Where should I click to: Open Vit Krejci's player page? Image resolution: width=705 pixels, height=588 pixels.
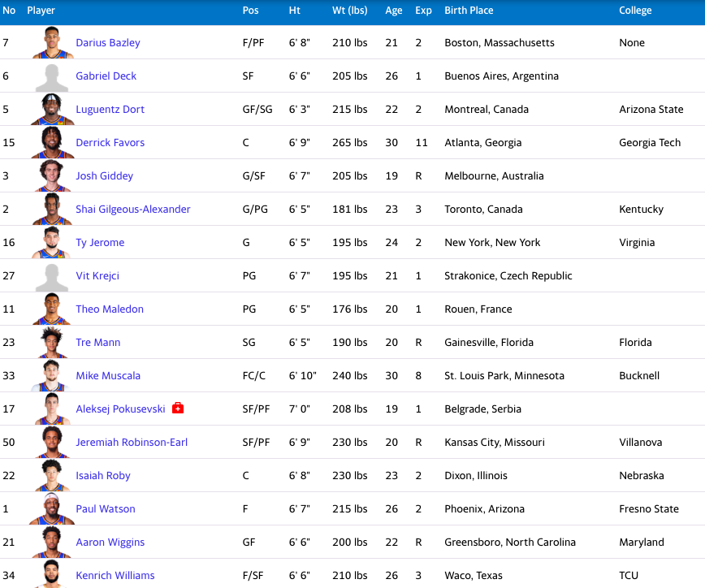tap(97, 275)
